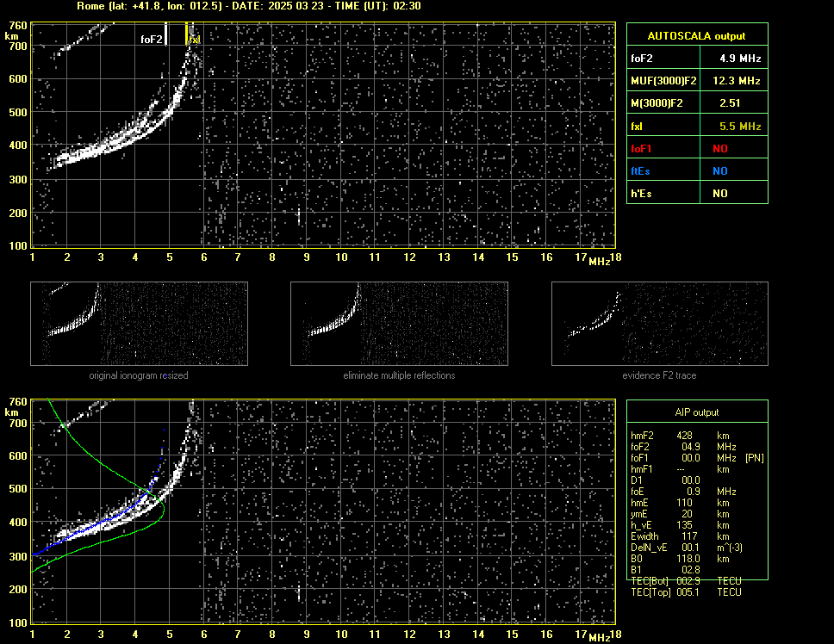
Task: Click the evidence F2 trace caption
Action: [x=659, y=375]
